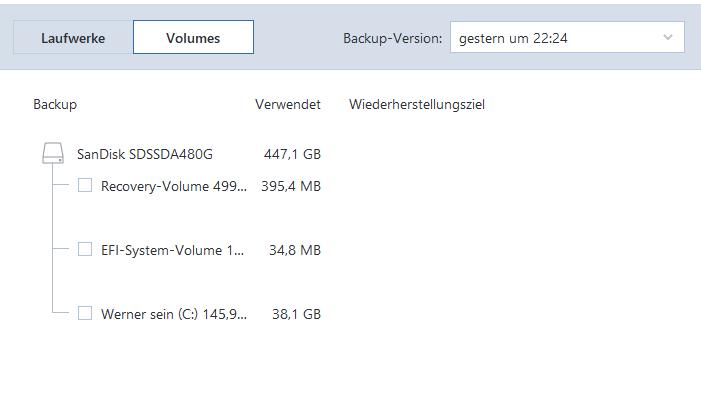Click the Wiederherstellungsziel column header

click(417, 105)
